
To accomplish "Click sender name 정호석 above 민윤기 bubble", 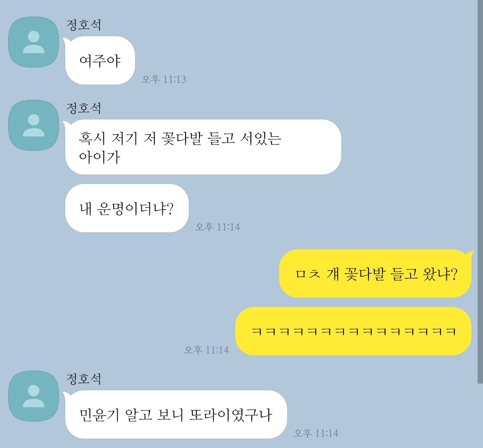I will [x=84, y=379].
